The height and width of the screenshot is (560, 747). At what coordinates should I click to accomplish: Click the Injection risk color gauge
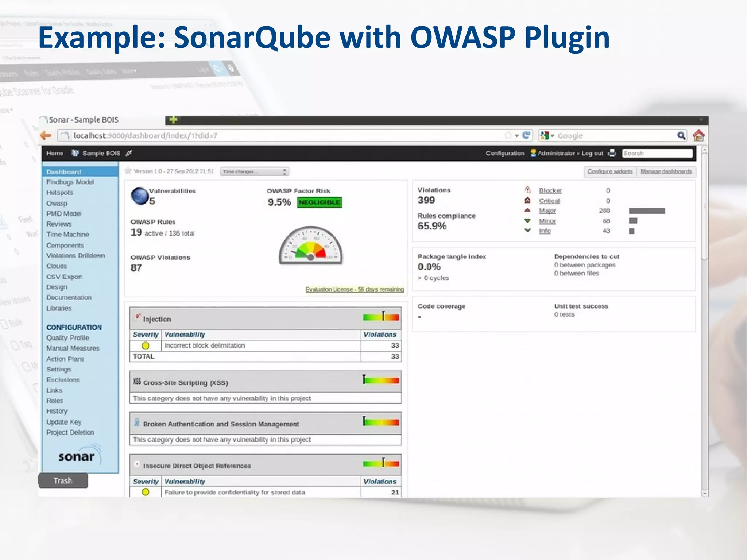point(381,317)
